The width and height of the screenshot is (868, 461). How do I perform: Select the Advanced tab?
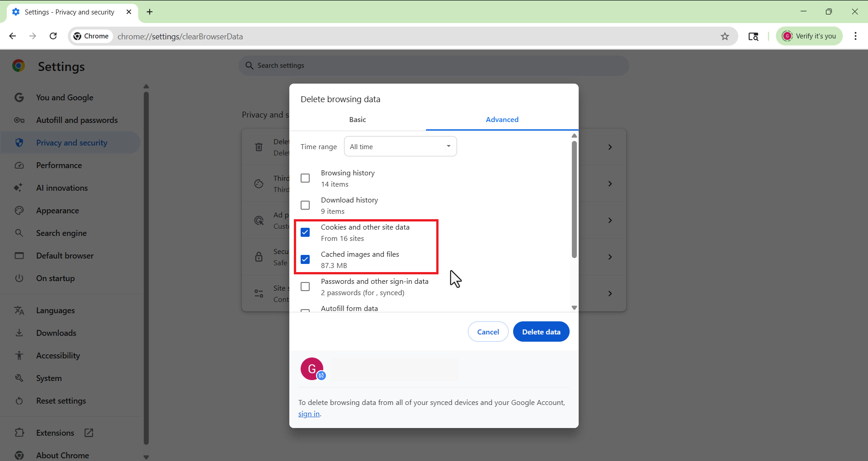click(502, 120)
